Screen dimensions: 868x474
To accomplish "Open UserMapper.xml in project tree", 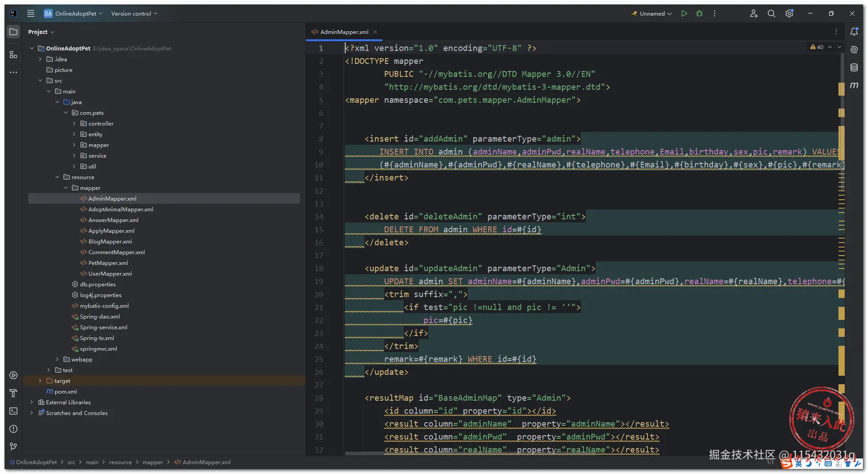I will (110, 273).
